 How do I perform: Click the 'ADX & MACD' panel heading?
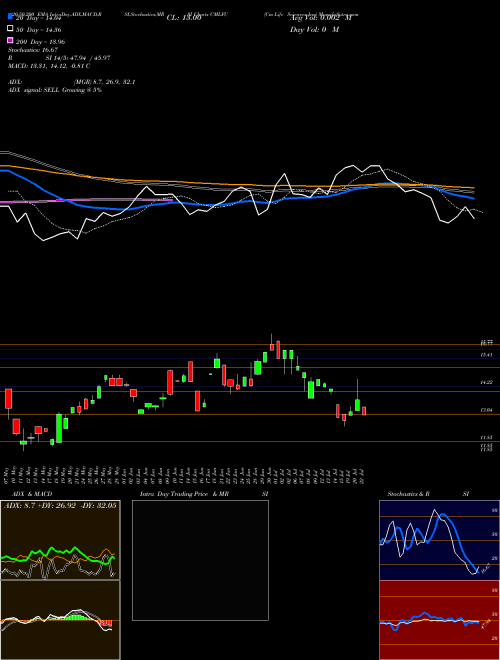click(32, 494)
